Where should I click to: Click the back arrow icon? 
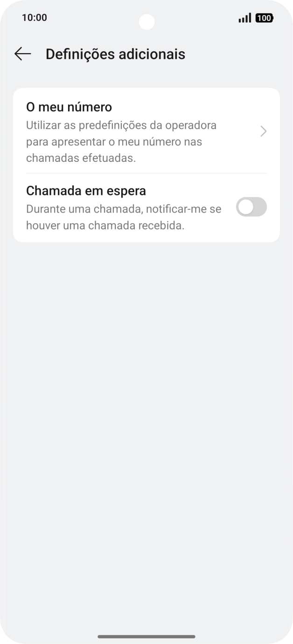click(x=22, y=54)
